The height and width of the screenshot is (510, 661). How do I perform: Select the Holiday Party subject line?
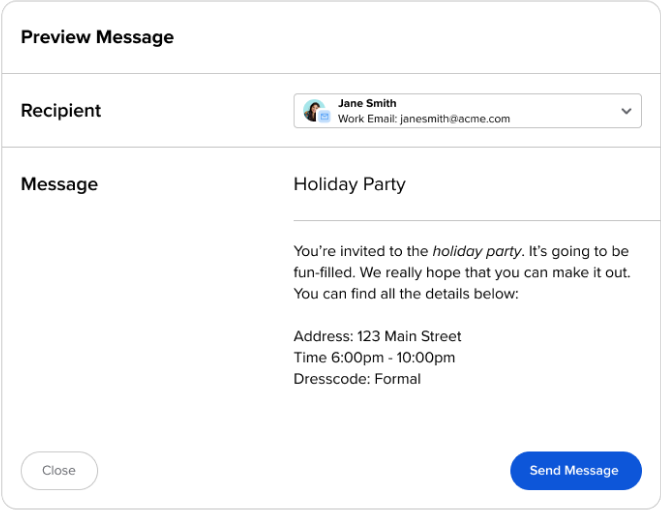[349, 184]
